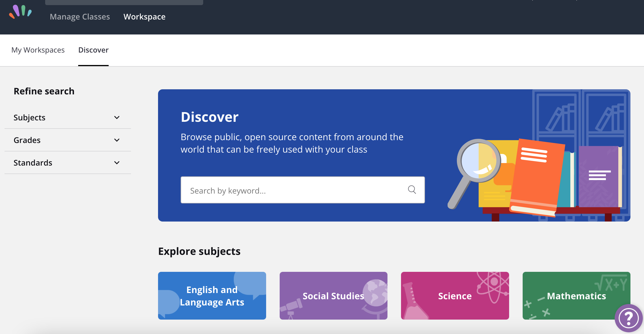The width and height of the screenshot is (644, 334).
Task: Click the colorful app logo
Action: [x=20, y=12]
